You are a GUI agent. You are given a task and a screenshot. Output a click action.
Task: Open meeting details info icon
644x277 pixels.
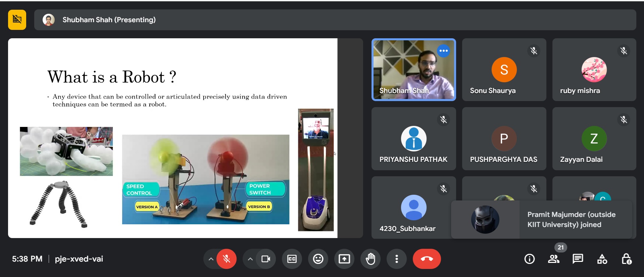(529, 259)
